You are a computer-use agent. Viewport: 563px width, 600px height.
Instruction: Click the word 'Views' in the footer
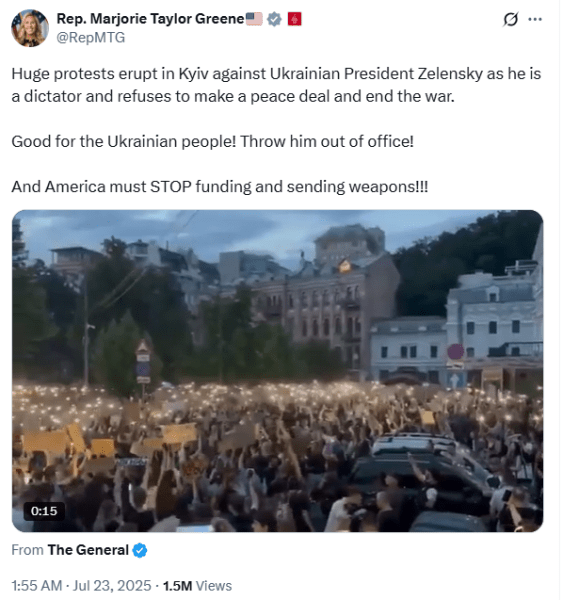[214, 586]
